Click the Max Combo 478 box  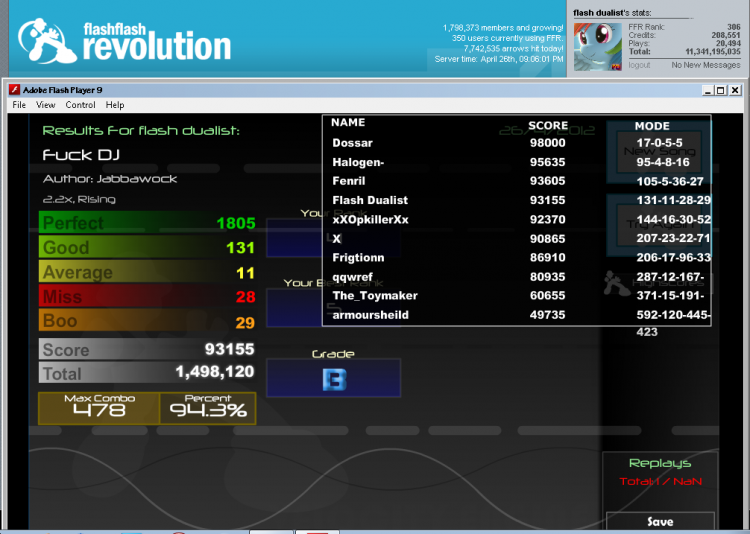[99, 408]
